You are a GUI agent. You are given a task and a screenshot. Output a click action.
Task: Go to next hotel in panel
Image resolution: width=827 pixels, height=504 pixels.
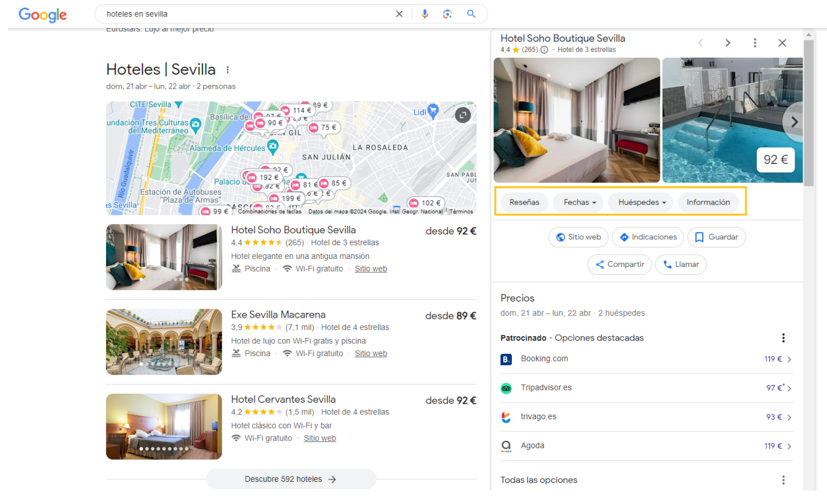pyautogui.click(x=727, y=43)
